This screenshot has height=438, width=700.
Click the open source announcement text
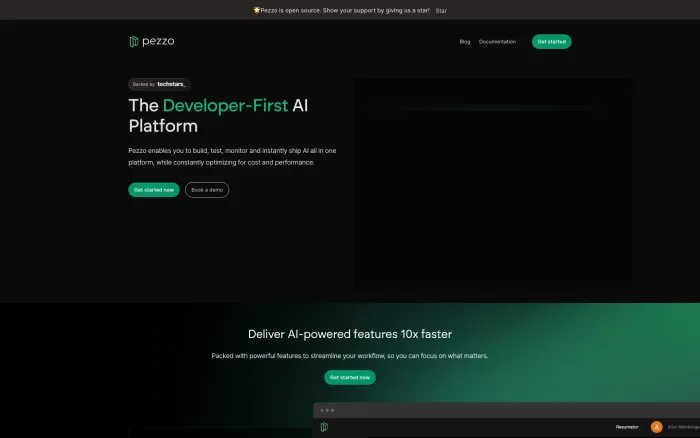(345, 10)
